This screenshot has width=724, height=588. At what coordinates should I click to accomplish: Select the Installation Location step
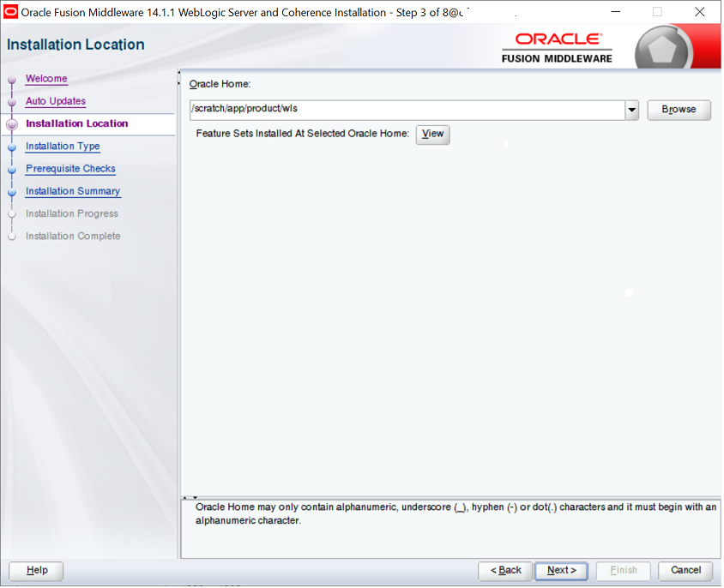tap(77, 123)
